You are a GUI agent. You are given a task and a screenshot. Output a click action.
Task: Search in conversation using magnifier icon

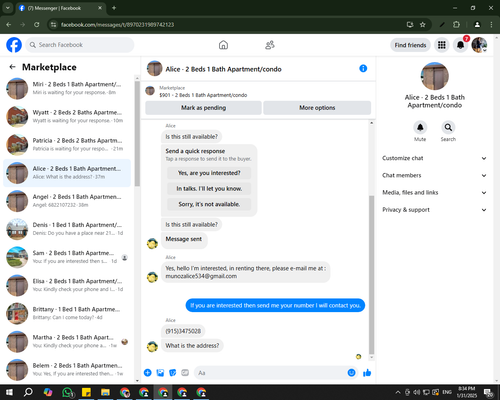coord(448,127)
